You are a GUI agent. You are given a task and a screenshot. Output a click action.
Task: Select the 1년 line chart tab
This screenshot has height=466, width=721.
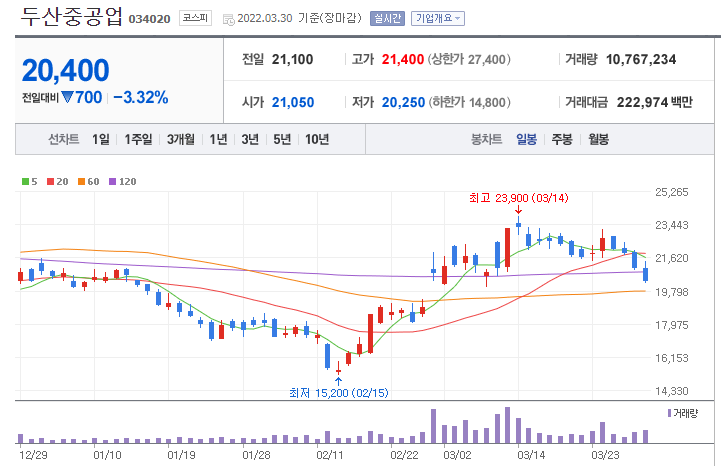pyautogui.click(x=218, y=139)
